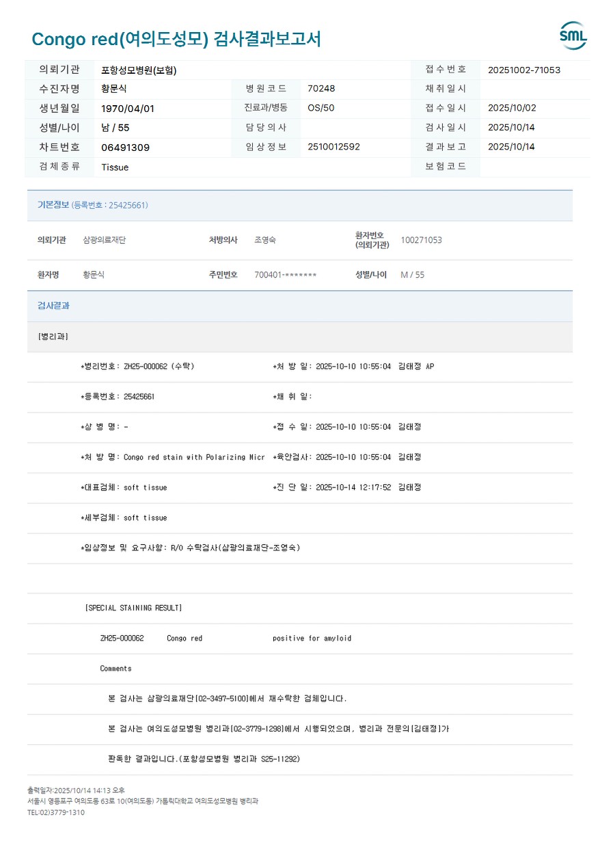The height and width of the screenshot is (868, 615).
Task: Select the receipt number '20251002-71053'
Action: coord(524,70)
